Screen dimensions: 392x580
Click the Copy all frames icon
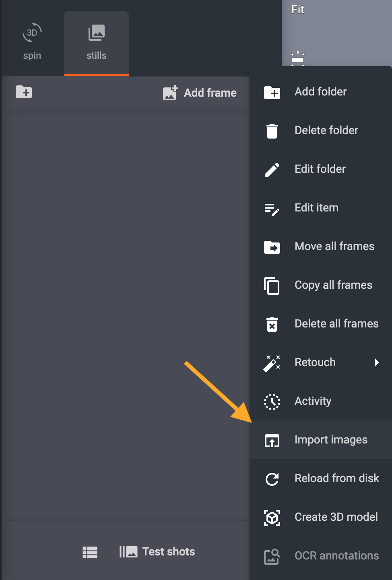(x=272, y=286)
